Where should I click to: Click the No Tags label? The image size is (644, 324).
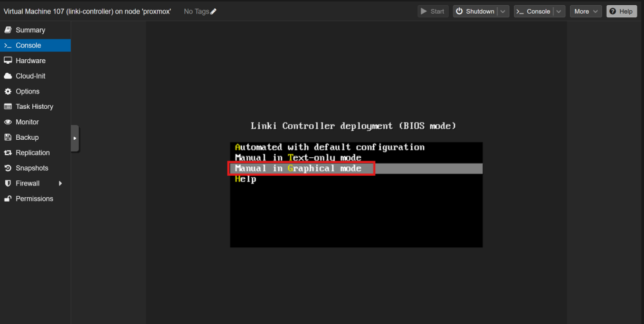point(196,12)
